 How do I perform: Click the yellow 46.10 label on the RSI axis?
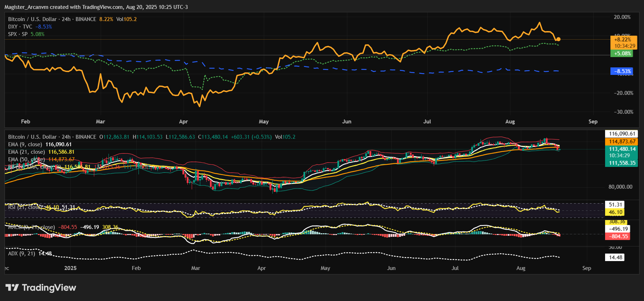pos(615,212)
